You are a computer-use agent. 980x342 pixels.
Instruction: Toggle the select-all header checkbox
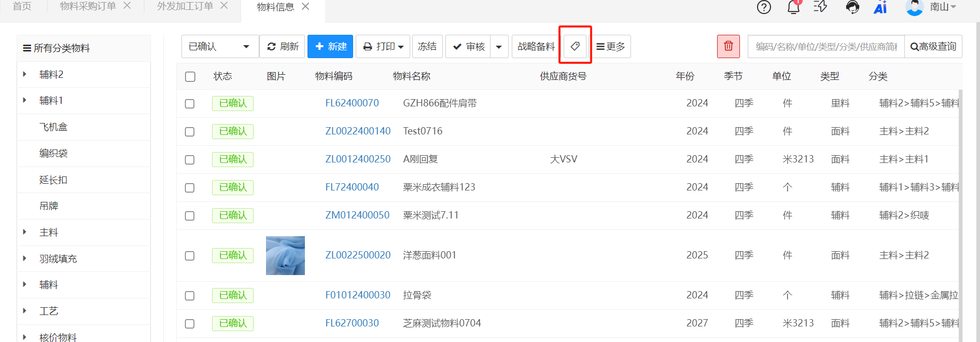tap(190, 77)
